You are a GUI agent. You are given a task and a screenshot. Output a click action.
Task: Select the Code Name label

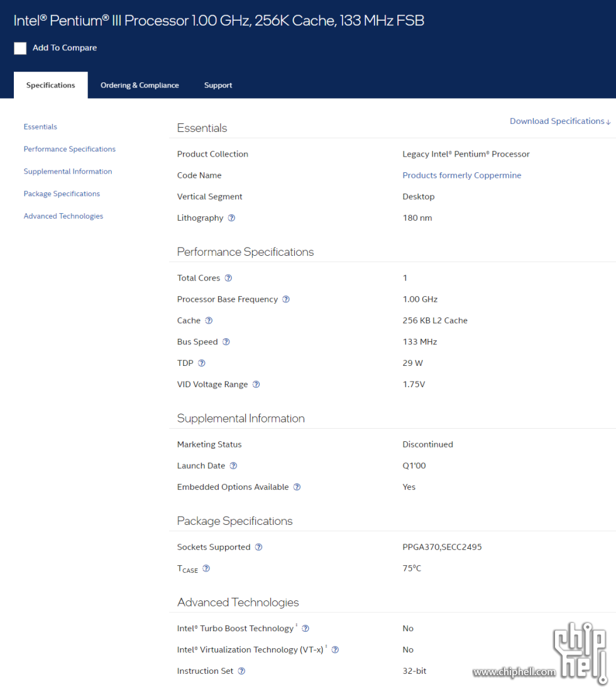[x=199, y=175]
